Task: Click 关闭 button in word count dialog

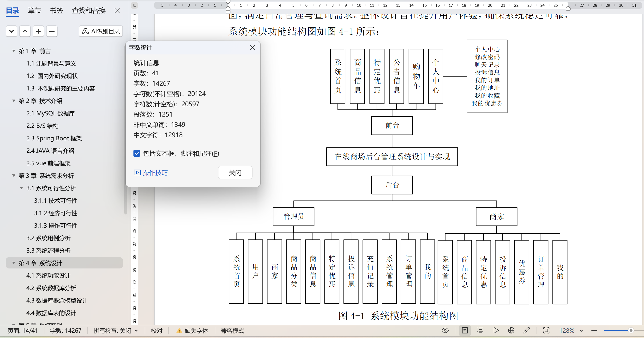Action: point(235,173)
